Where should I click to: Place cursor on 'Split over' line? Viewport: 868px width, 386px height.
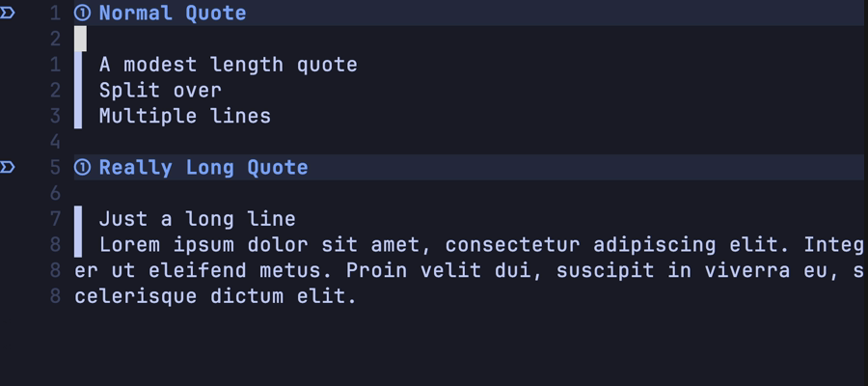(160, 91)
